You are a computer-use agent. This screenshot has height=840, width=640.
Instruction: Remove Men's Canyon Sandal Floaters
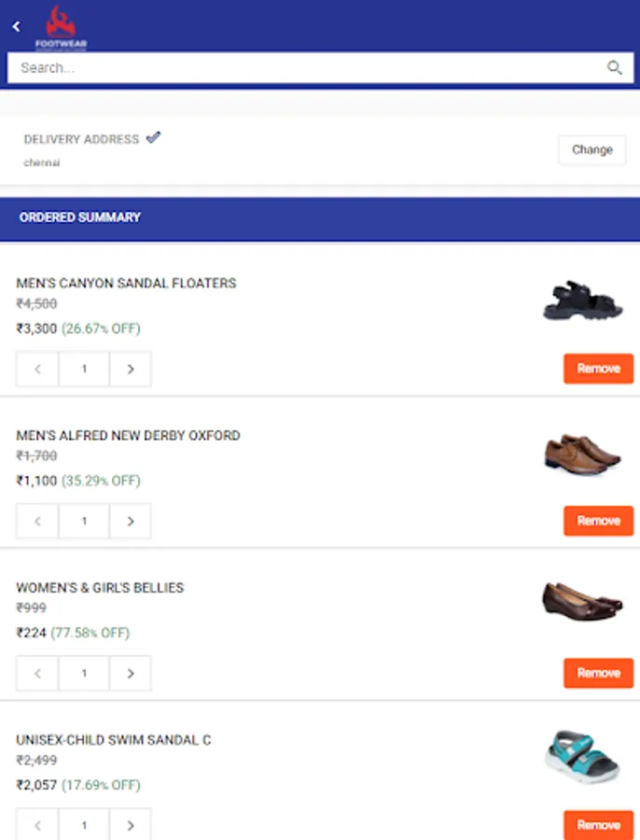tap(598, 369)
